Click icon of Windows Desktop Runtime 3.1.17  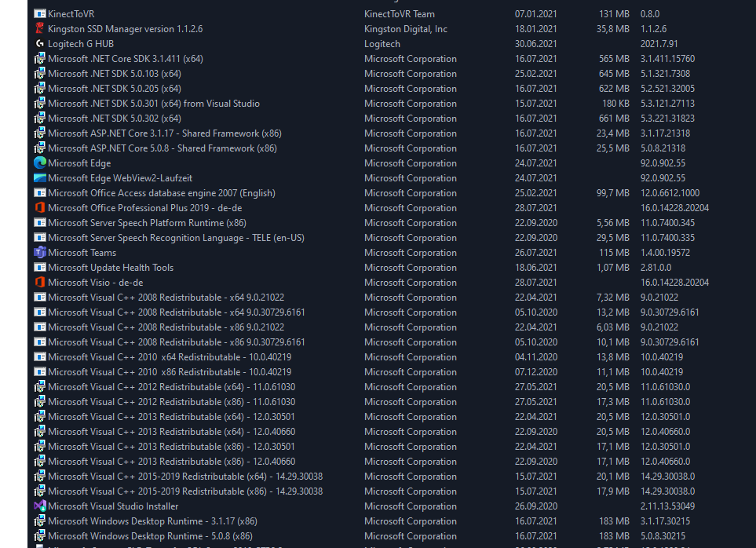(39, 521)
